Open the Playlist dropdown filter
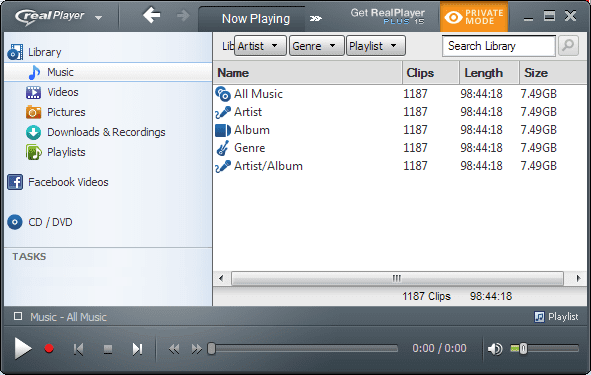This screenshot has height=375, width=591. pyautogui.click(x=376, y=46)
